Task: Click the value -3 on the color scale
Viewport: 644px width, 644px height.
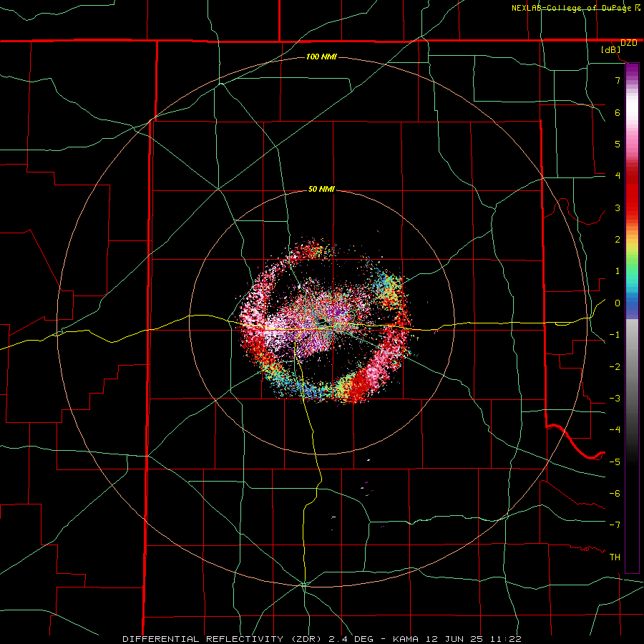Action: pos(615,399)
